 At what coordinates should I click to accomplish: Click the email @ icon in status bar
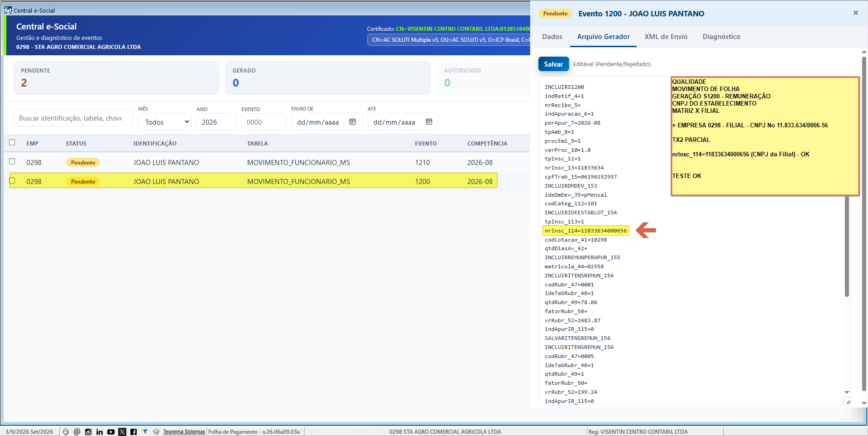[77, 432]
